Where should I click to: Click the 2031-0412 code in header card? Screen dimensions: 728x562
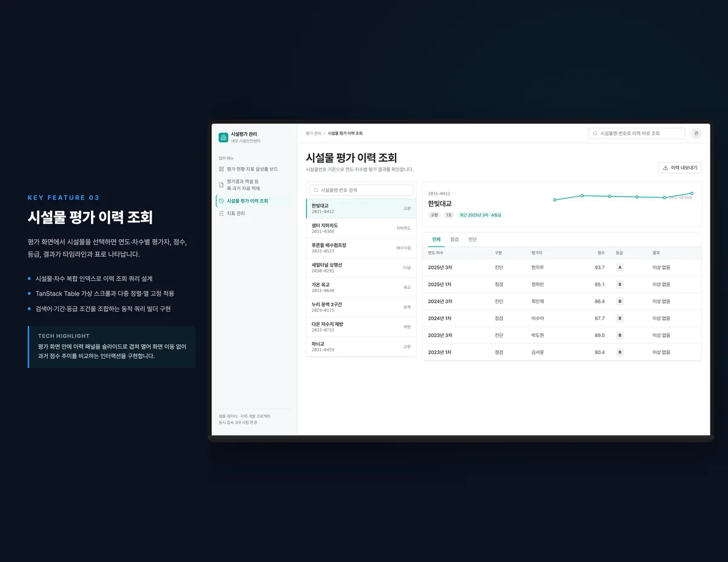[x=439, y=194]
